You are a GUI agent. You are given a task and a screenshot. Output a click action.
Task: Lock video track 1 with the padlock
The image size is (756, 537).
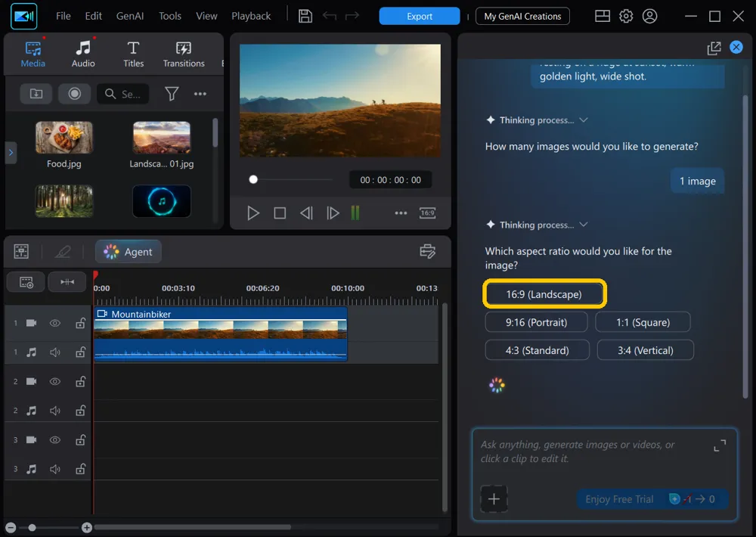tap(81, 323)
